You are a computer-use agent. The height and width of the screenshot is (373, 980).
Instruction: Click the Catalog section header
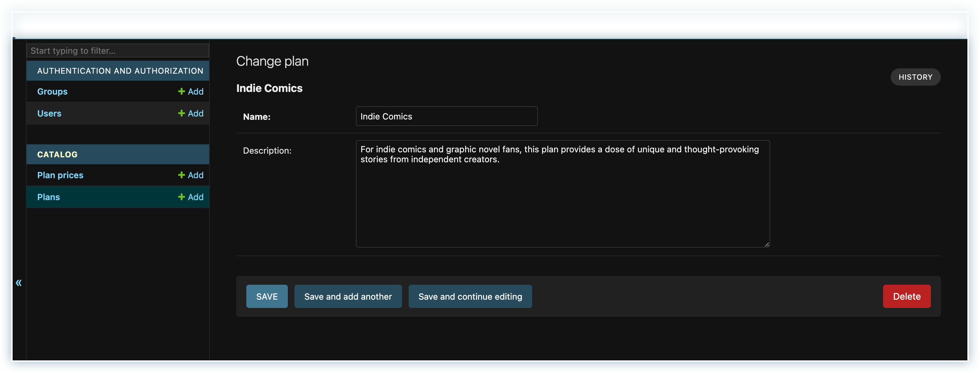(x=57, y=154)
